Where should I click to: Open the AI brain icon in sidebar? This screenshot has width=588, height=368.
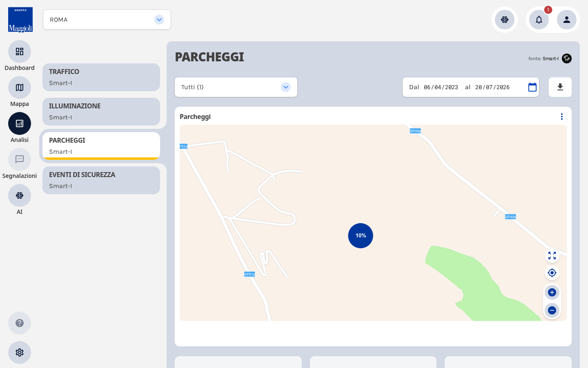[20, 195]
